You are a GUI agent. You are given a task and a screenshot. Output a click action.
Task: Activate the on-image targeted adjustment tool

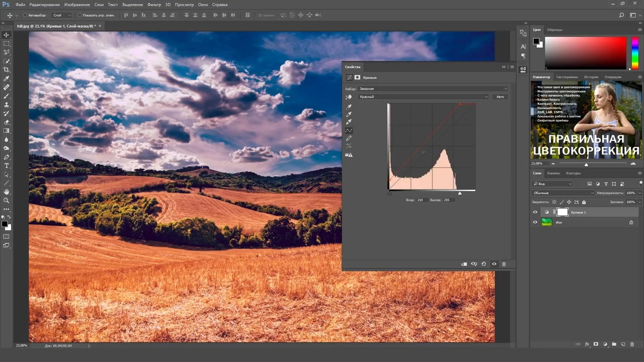[348, 97]
